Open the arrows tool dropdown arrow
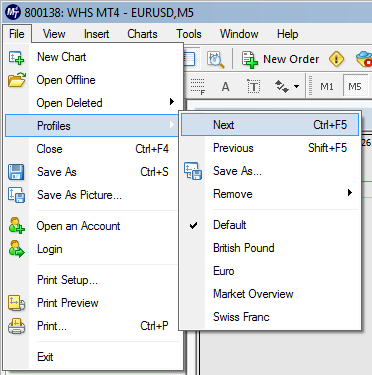 (296, 87)
